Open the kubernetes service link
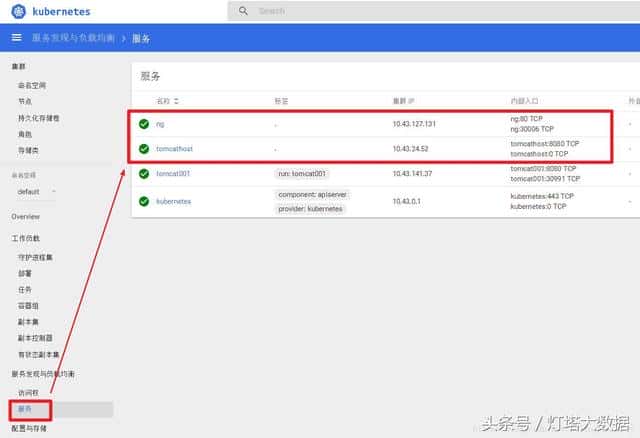 173,201
